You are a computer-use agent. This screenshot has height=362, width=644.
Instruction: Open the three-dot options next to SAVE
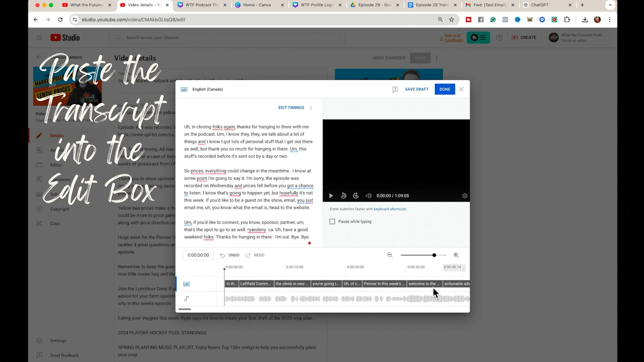point(437,58)
